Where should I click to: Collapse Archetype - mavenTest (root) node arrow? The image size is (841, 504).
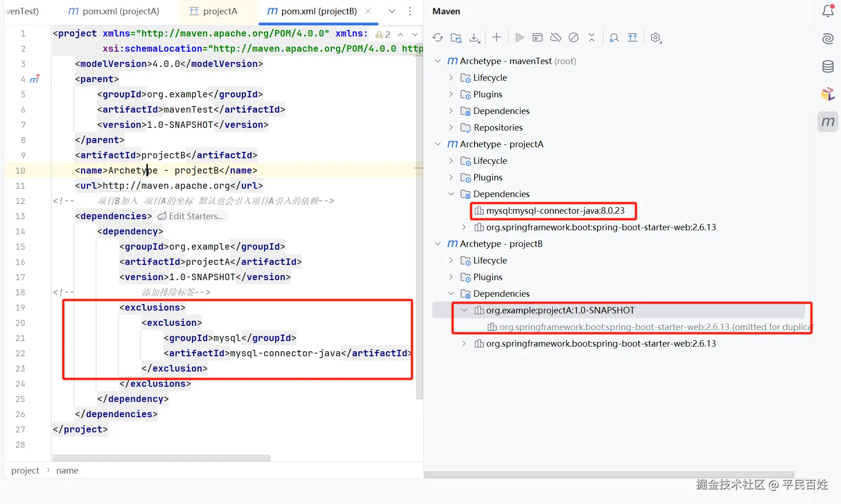tap(438, 61)
